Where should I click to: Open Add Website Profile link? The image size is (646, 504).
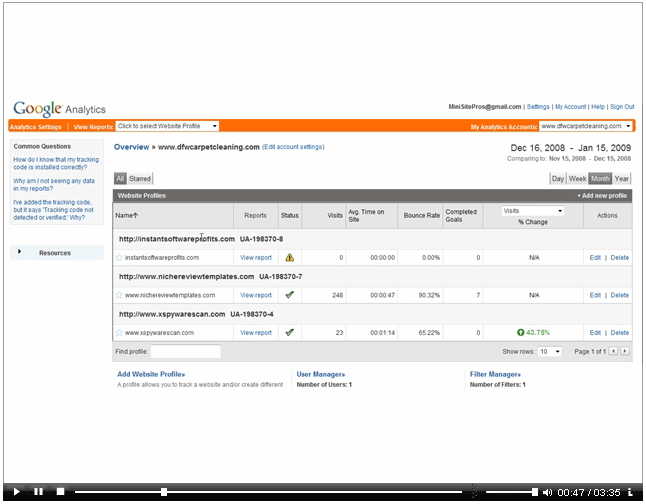point(151,374)
